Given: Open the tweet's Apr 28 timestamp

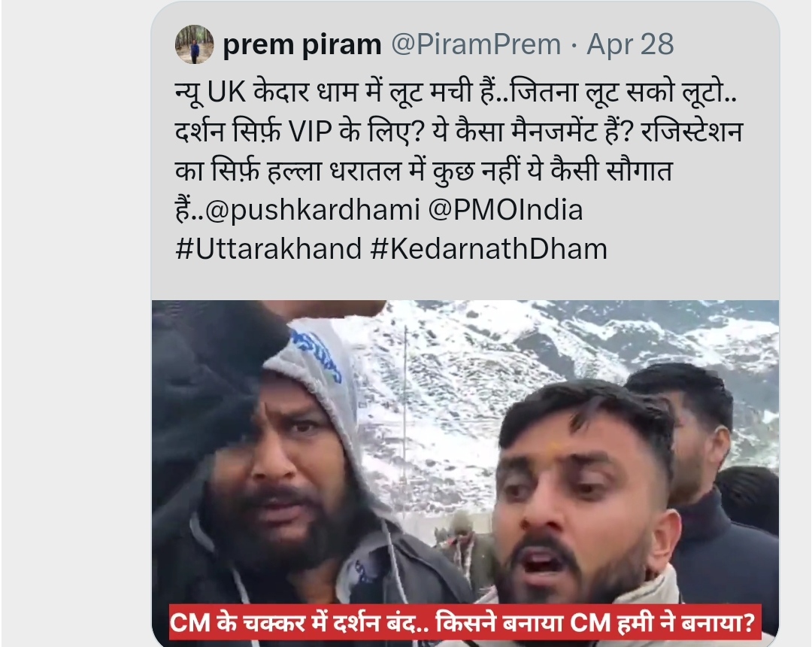Looking at the screenshot, I should point(630,44).
